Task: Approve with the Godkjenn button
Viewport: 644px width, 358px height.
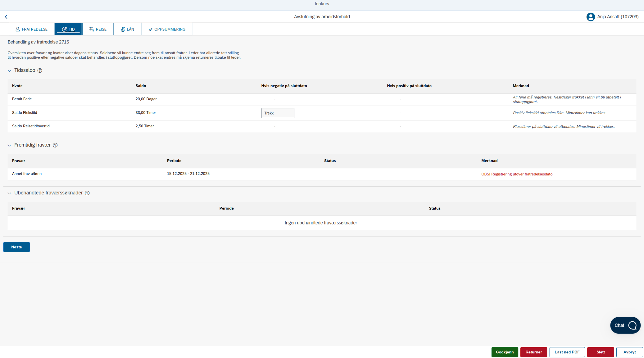Action: [505, 352]
